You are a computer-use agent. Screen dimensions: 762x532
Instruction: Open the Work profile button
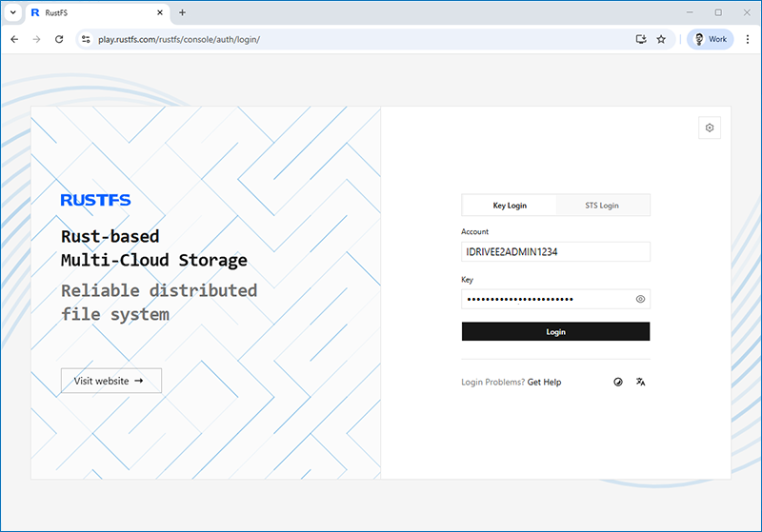pos(710,39)
